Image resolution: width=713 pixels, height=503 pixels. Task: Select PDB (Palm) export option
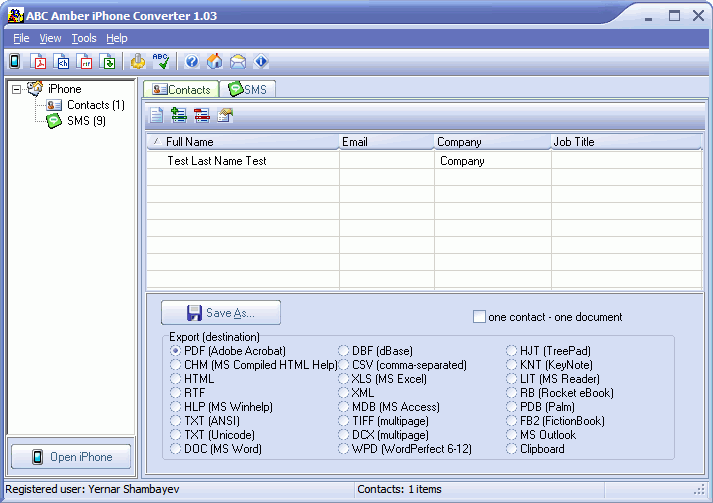(x=512, y=407)
